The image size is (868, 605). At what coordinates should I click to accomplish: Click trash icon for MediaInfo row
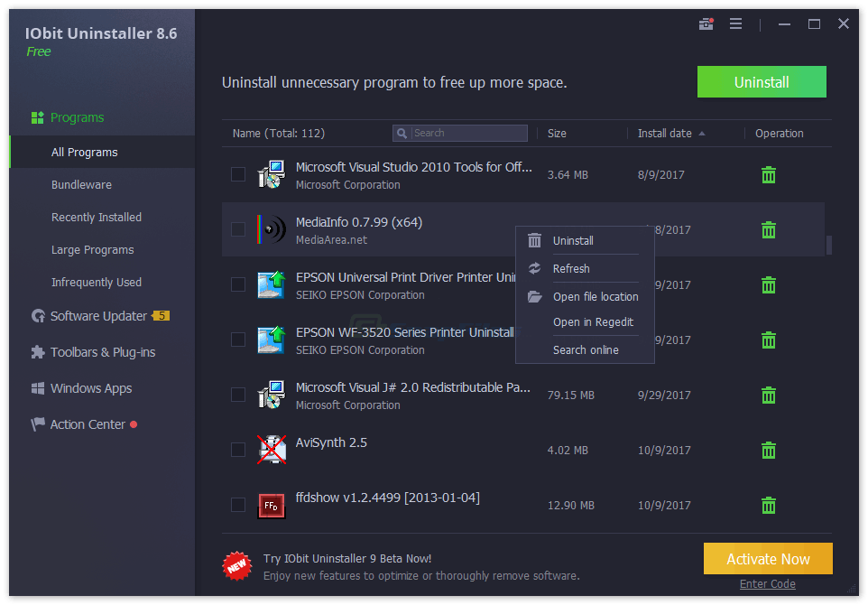[x=769, y=229]
